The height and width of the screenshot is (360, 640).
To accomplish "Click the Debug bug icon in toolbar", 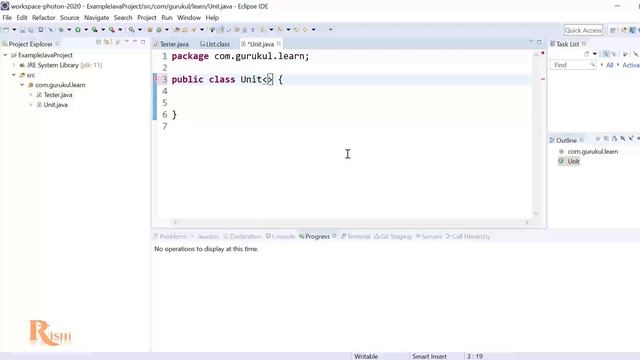I will pyautogui.click(x=61, y=30).
